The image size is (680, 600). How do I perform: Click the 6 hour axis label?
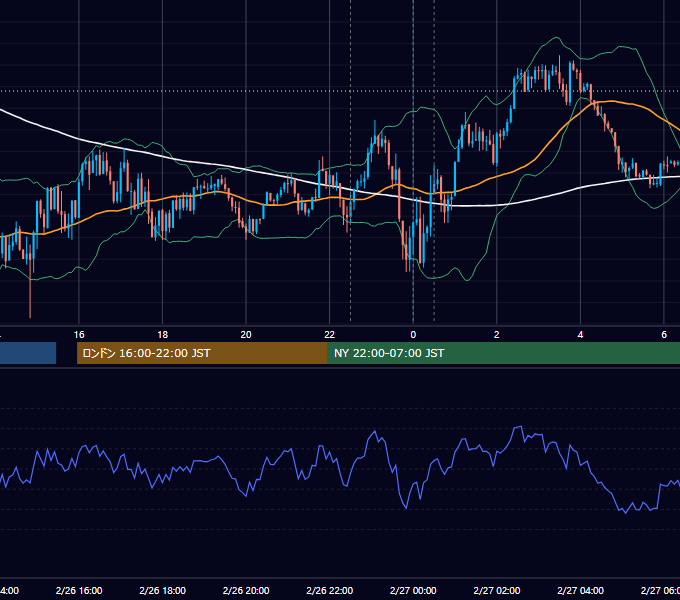pos(664,334)
